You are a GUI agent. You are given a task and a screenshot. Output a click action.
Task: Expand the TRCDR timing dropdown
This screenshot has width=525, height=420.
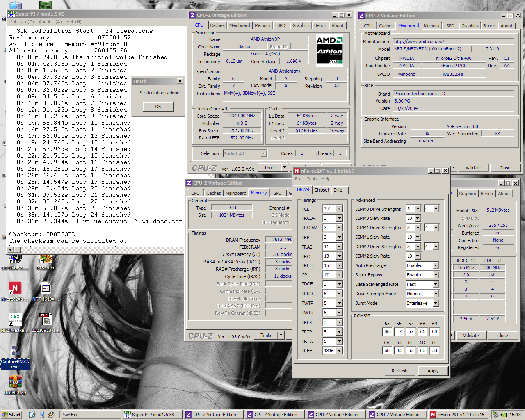pyautogui.click(x=339, y=218)
